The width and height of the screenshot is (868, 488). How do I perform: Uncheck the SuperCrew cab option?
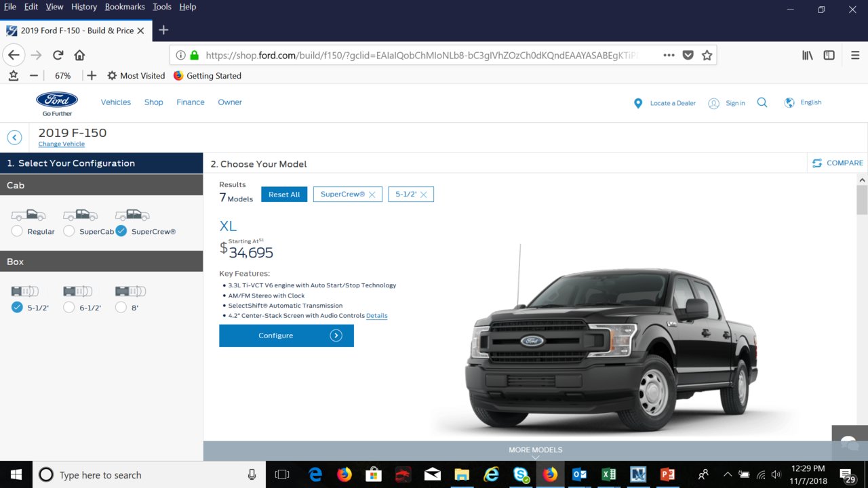tap(121, 231)
